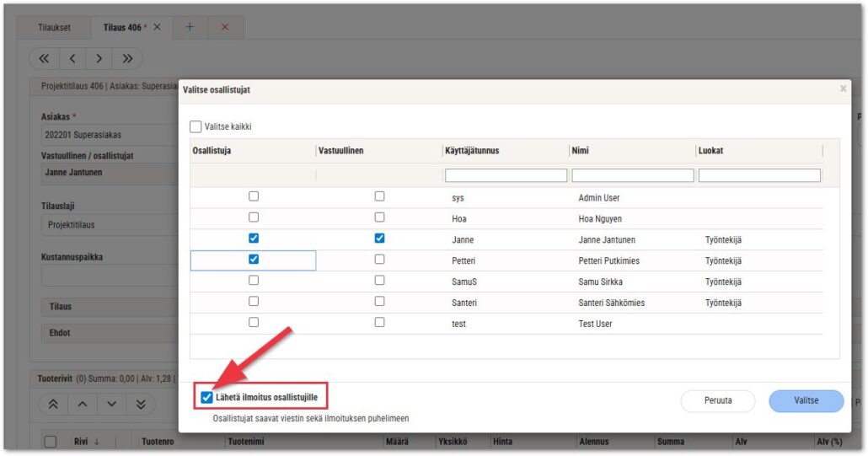This screenshot has height=456, width=868.
Task: Switch to the Tilaukset tab
Action: tap(55, 27)
